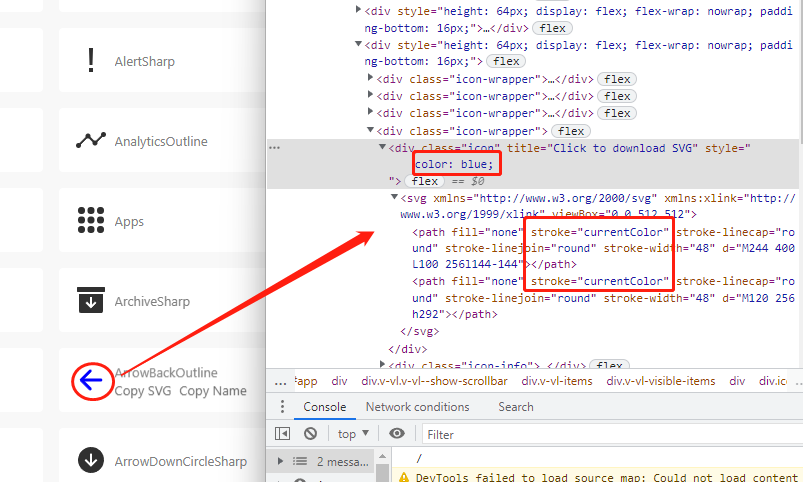Select breadcrumb div.v-vl-items
The image size is (803, 482).
[557, 381]
